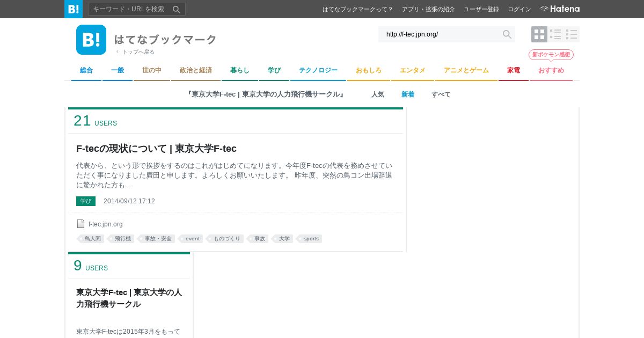Viewport: 644px width, 338px height.
Task: Click the 飛行機 tag
Action: coord(121,239)
